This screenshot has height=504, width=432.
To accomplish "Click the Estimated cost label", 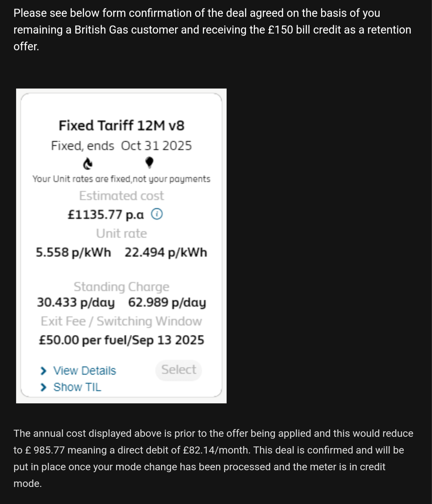I will pos(122,196).
